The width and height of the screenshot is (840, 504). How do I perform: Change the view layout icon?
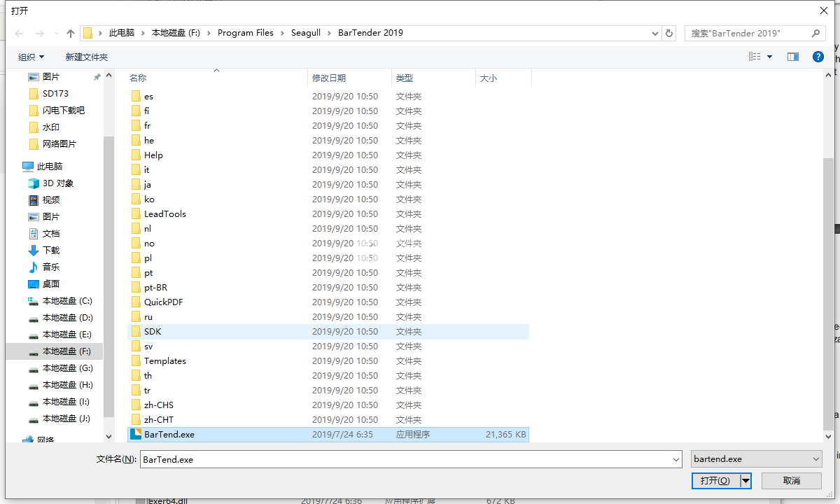click(755, 57)
